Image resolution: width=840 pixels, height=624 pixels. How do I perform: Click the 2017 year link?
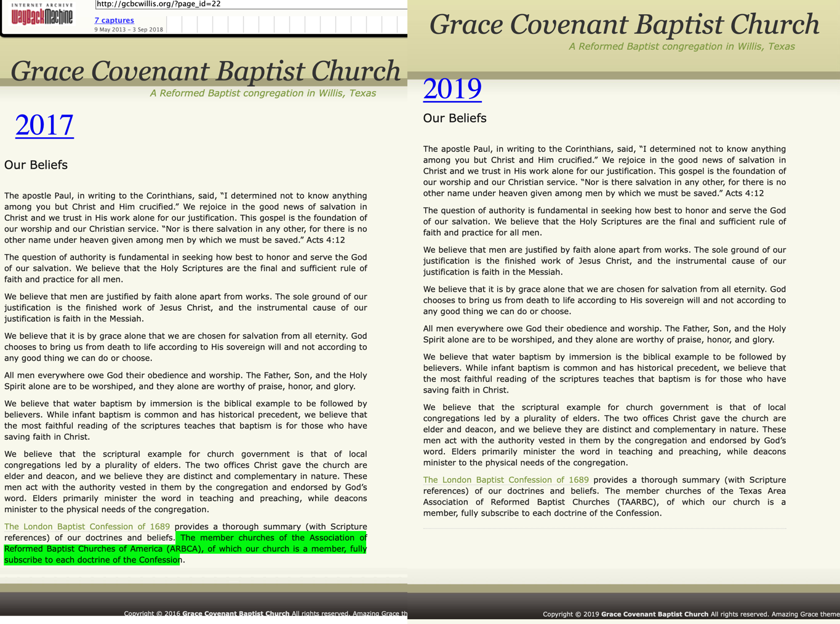coord(44,125)
